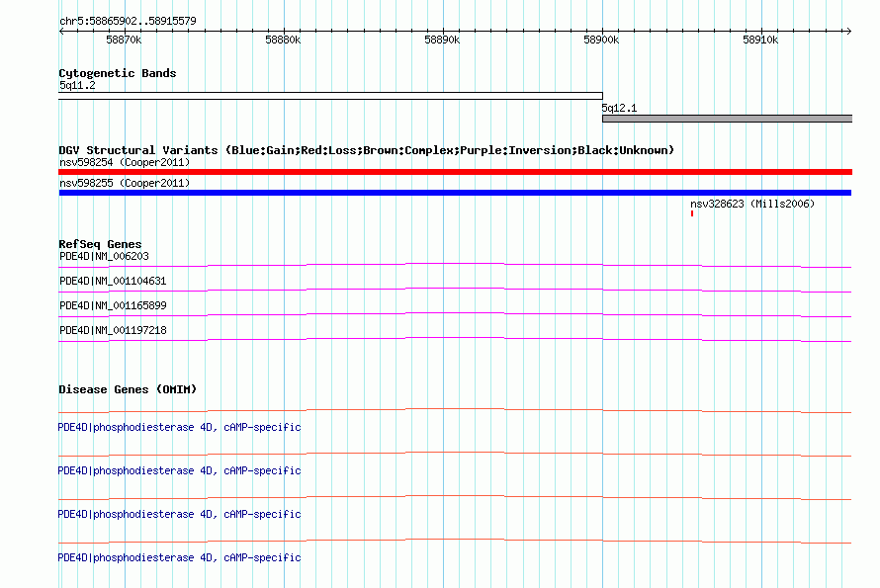Select the small red nsv328623 marker

(692, 213)
